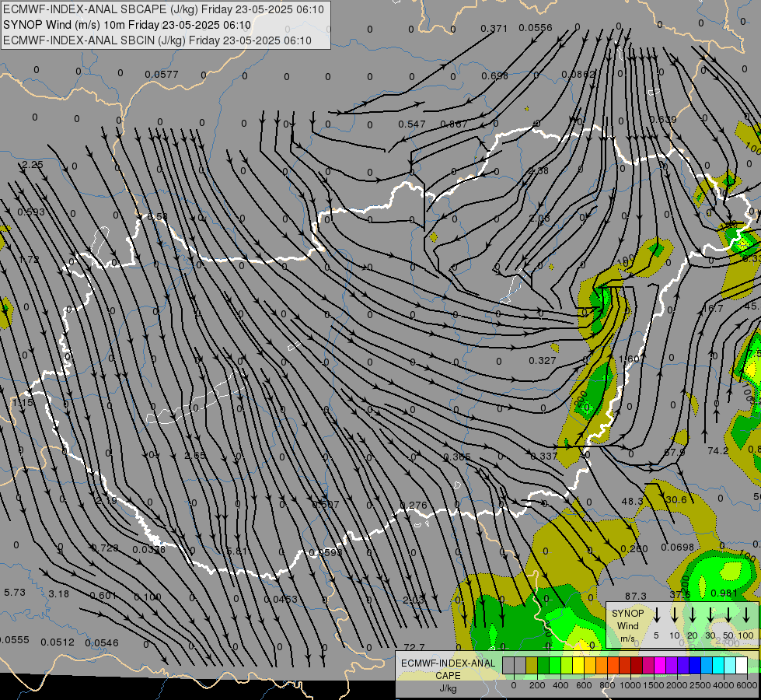Pick the bright magenta CAPE legend swatch
The height and width of the screenshot is (700, 761).
660,666
